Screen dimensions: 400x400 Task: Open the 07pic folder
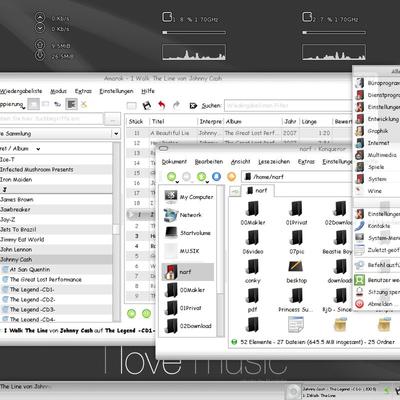click(296, 242)
